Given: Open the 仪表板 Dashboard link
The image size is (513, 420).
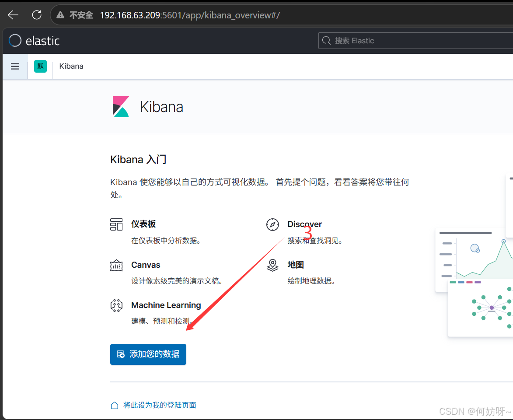Looking at the screenshot, I should point(143,224).
